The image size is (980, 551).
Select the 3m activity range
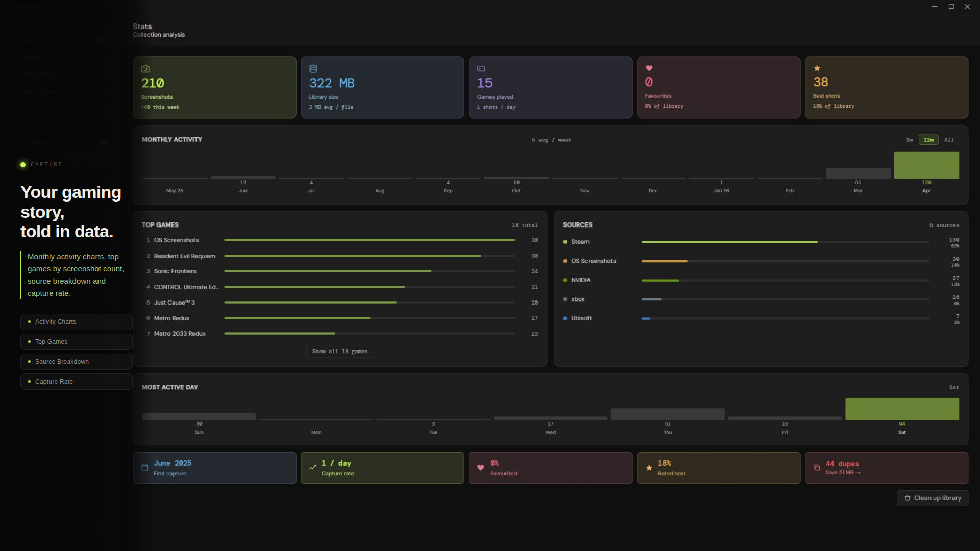(x=909, y=140)
